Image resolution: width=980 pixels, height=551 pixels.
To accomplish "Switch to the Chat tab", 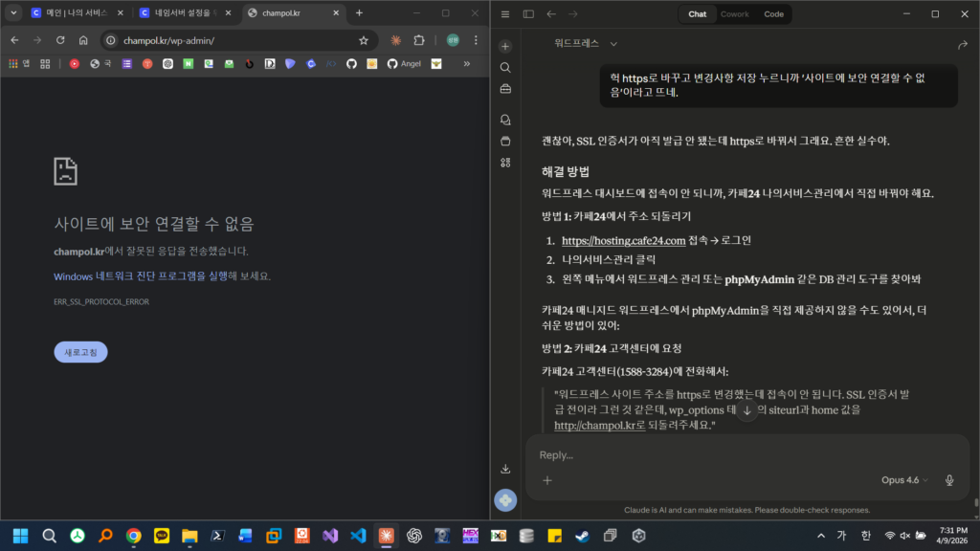I will pos(697,13).
